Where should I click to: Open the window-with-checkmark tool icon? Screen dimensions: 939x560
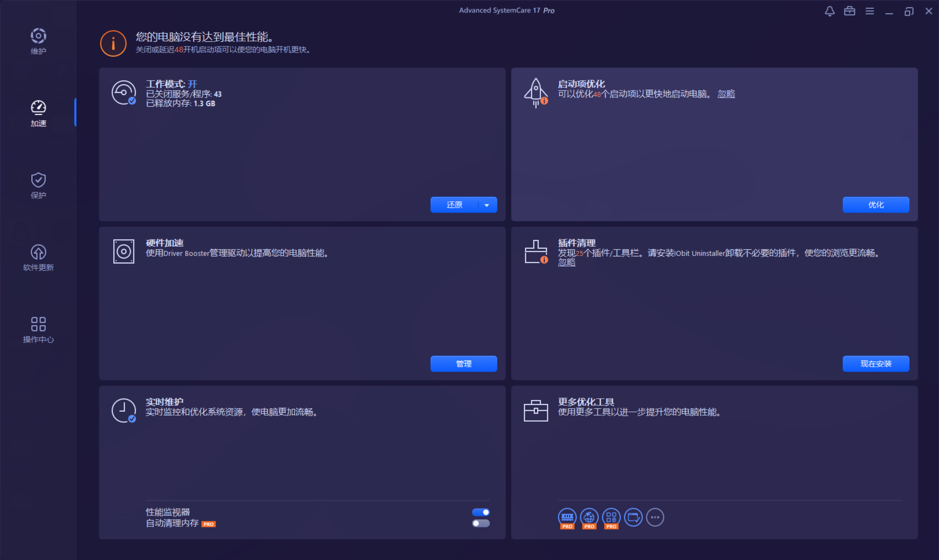point(633,517)
